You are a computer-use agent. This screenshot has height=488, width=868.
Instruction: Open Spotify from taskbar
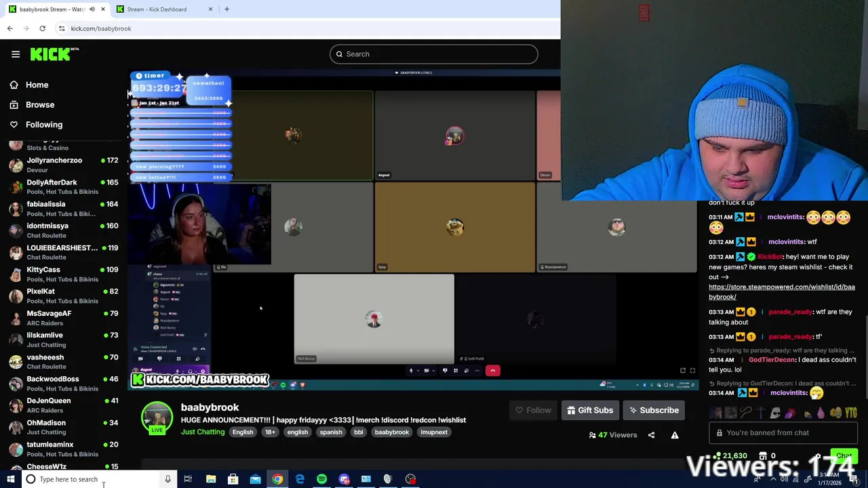[x=321, y=479]
